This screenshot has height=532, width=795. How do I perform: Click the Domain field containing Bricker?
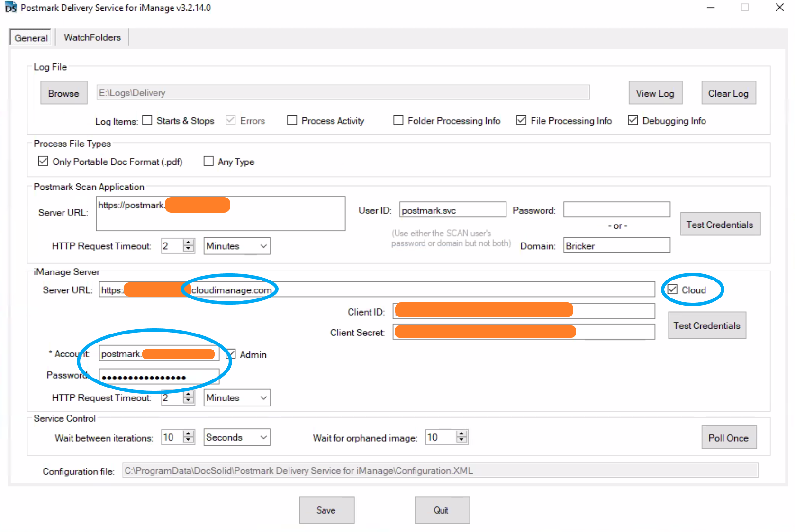pos(617,245)
